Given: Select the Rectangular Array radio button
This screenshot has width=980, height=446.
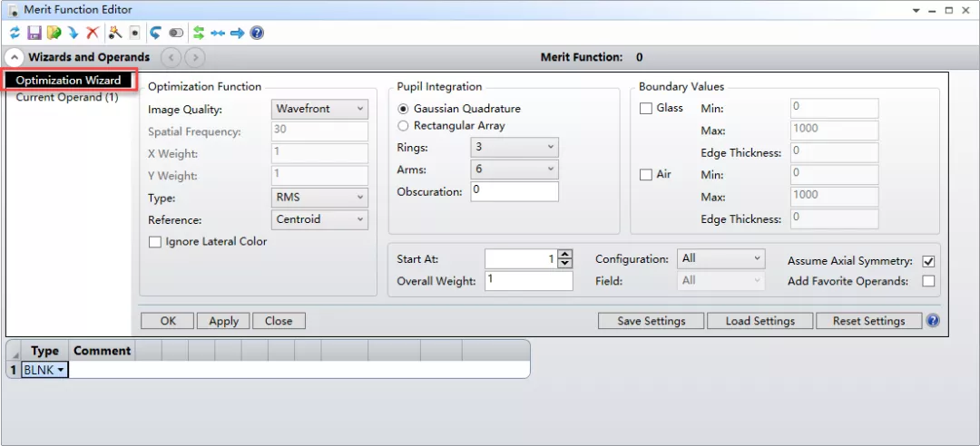Looking at the screenshot, I should (404, 126).
